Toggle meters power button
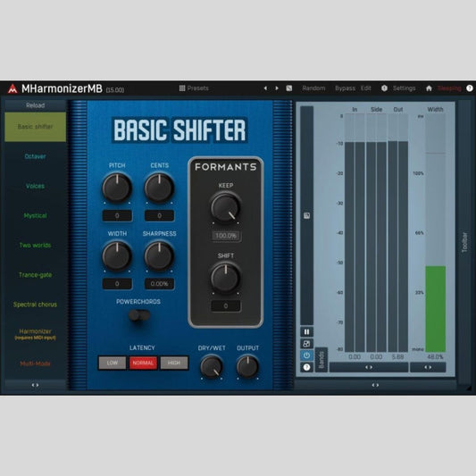The image size is (476, 476). [x=306, y=355]
